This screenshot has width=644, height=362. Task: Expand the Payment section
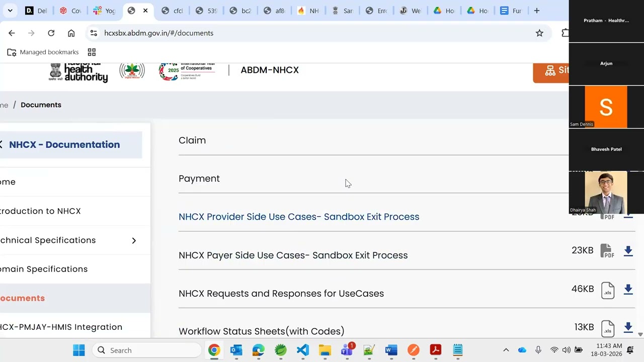coord(199,178)
